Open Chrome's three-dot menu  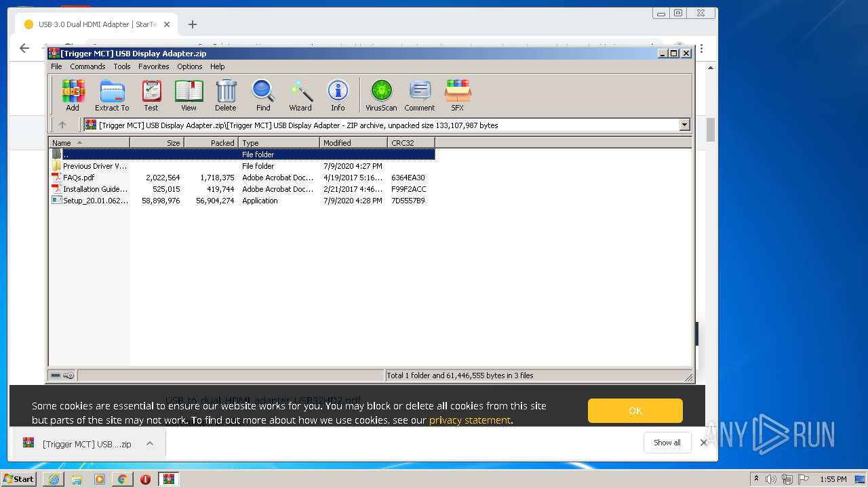pos(701,49)
